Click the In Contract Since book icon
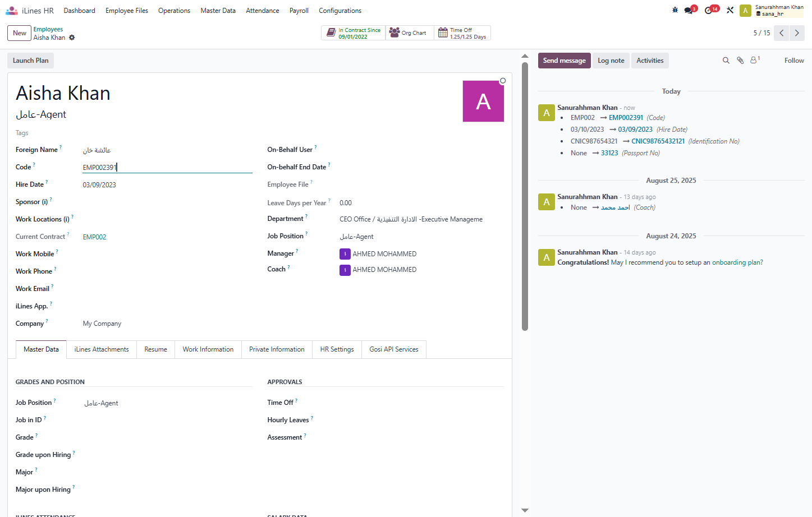The height and width of the screenshot is (517, 812). click(x=331, y=33)
